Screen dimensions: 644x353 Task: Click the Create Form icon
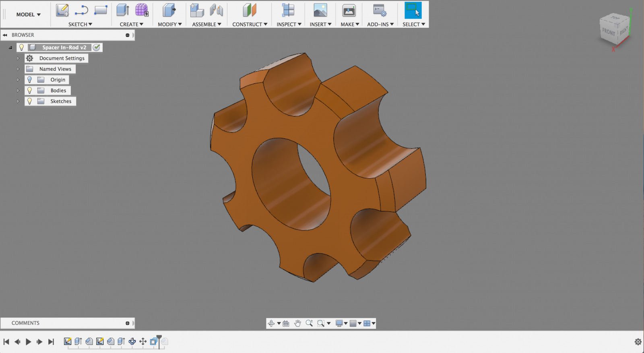(x=142, y=10)
